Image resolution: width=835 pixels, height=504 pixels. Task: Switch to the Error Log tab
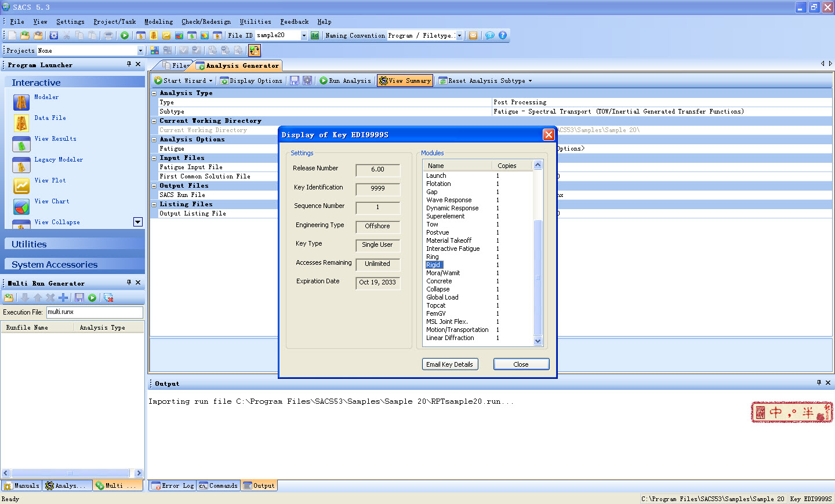click(x=173, y=485)
